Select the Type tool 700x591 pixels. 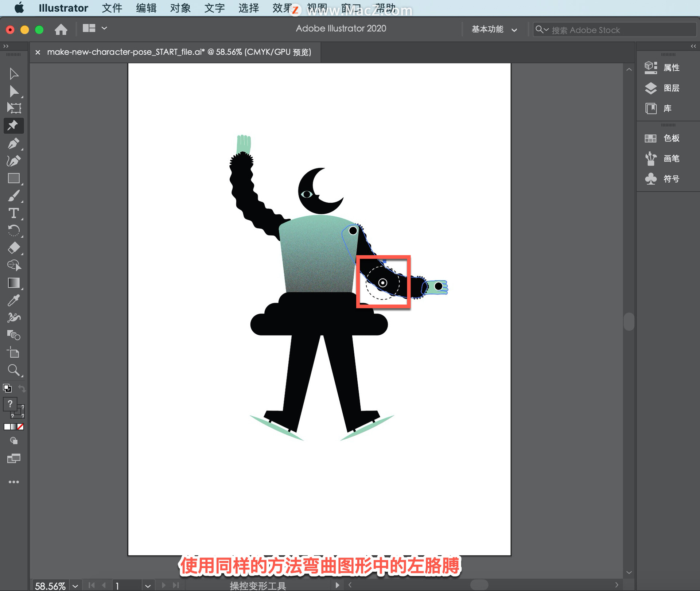click(14, 213)
